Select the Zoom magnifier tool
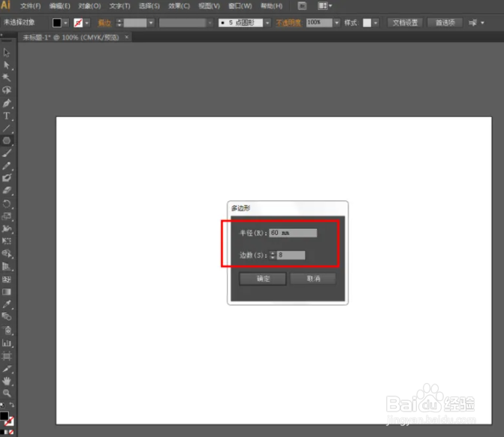Image resolution: width=504 pixels, height=437 pixels. pyautogui.click(x=7, y=393)
